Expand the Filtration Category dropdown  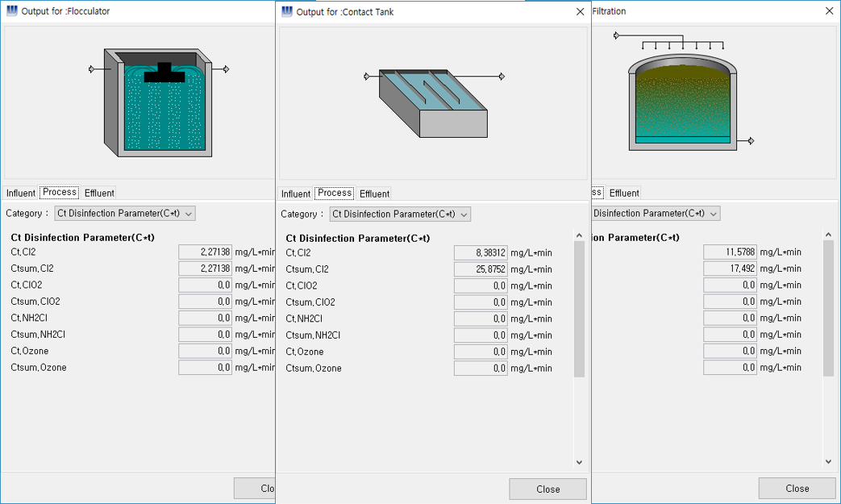pos(656,214)
